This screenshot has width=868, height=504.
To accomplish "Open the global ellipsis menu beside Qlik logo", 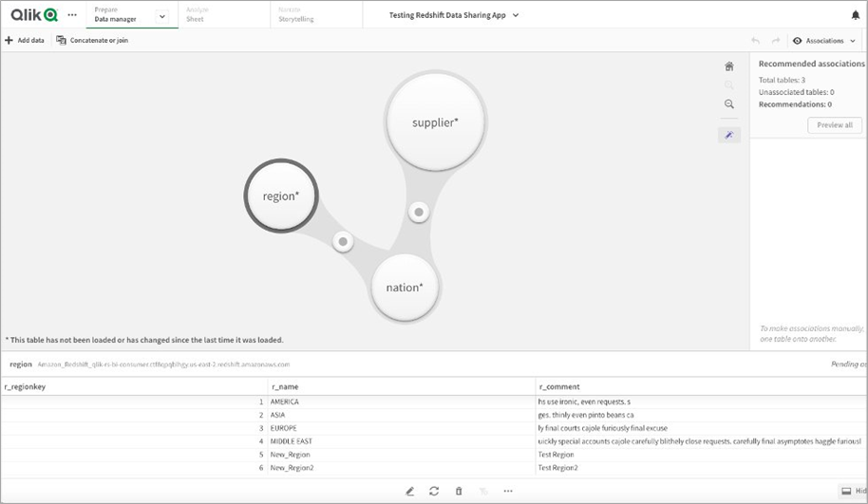I will [72, 15].
